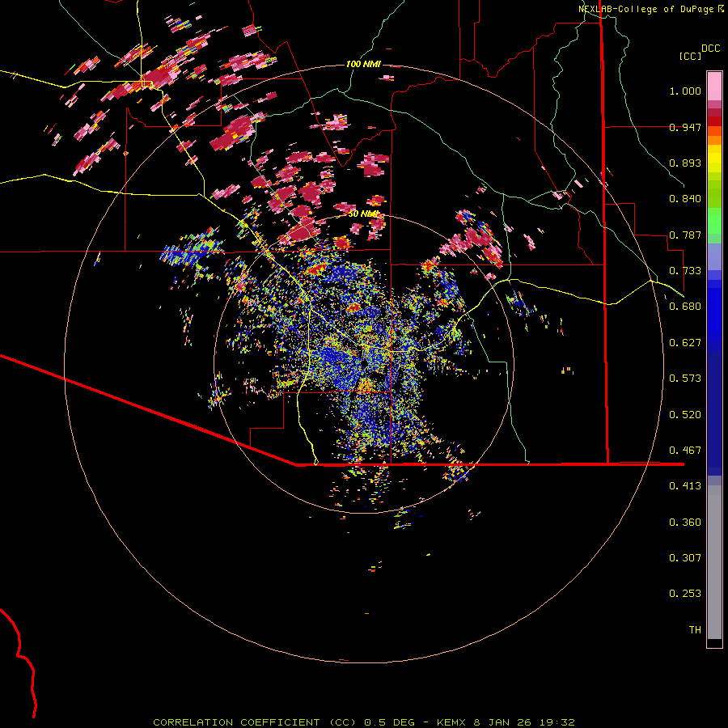Click the 0.520 color scale value
Viewport: 728px width, 728px height.
685,415
